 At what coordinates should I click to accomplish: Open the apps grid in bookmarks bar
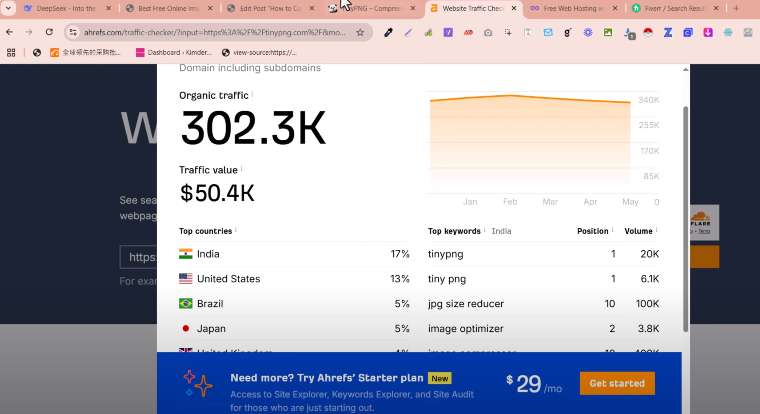tap(11, 52)
